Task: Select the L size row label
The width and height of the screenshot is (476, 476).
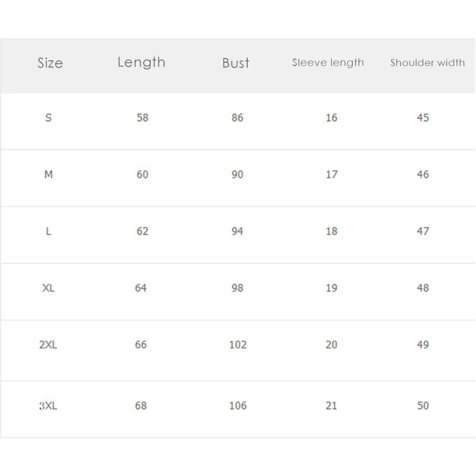Action: 49,231
